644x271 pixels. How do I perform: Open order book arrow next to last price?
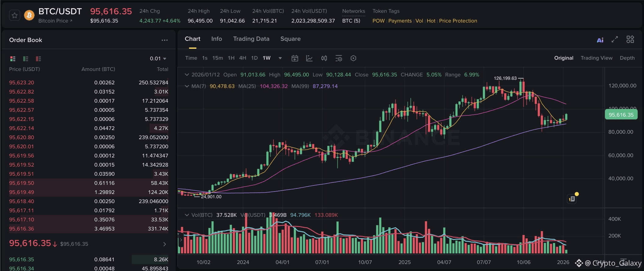tap(165, 244)
